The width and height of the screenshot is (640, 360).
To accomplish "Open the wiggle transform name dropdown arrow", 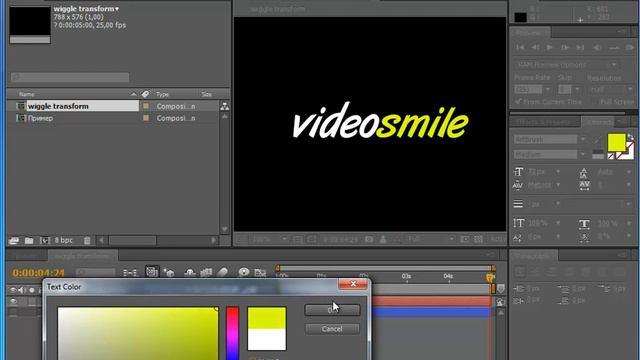I will 117,9.
